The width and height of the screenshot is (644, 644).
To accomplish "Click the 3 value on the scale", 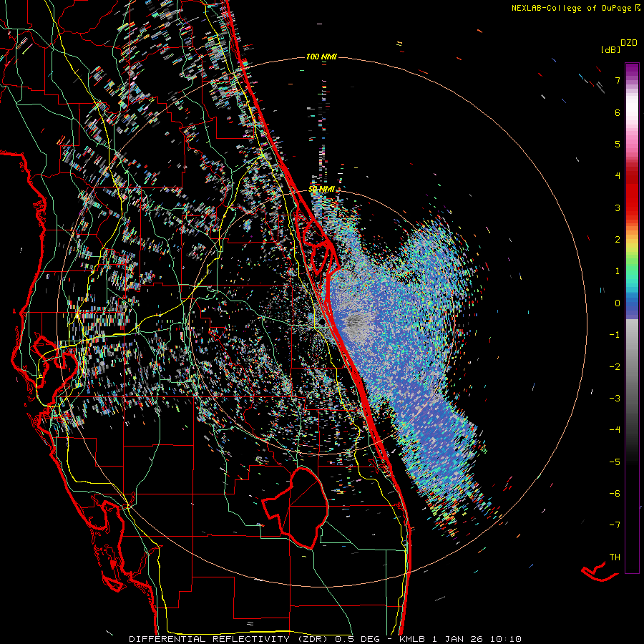I will 618,208.
